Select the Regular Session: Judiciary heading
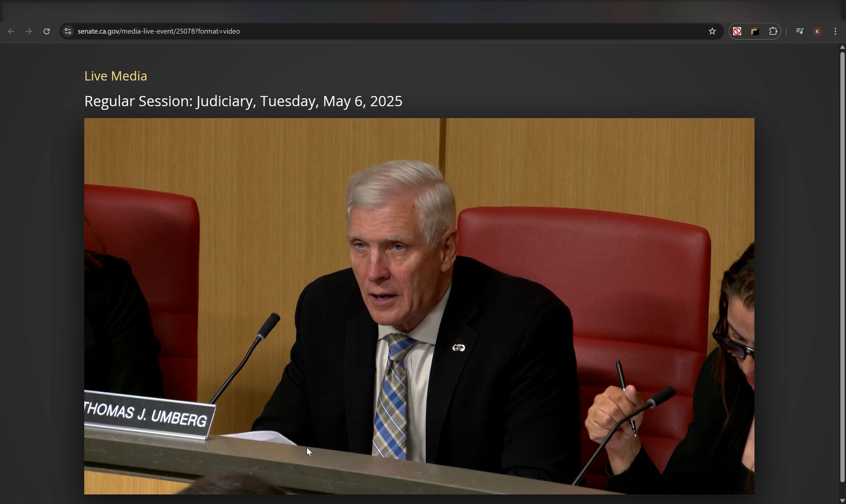This screenshot has height=504, width=846. 243,101
